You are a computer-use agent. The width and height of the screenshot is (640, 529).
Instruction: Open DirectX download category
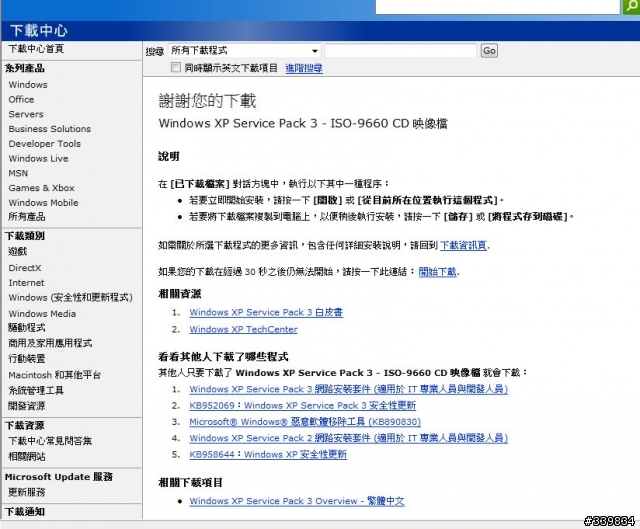click(x=25, y=268)
